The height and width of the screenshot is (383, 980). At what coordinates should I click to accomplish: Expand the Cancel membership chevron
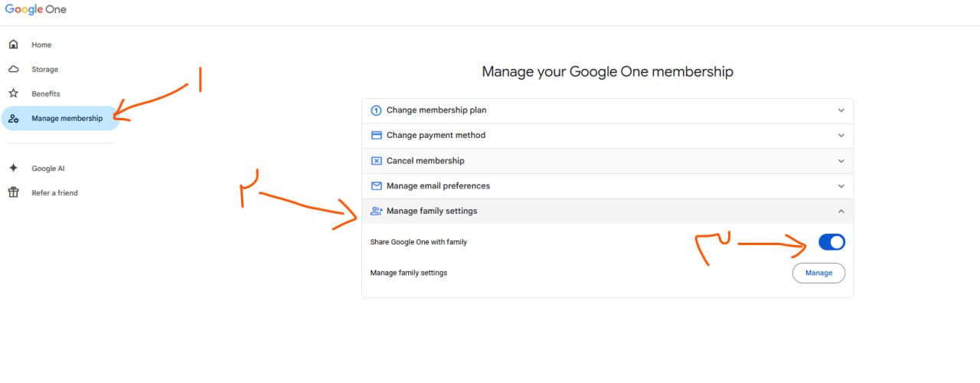(841, 161)
